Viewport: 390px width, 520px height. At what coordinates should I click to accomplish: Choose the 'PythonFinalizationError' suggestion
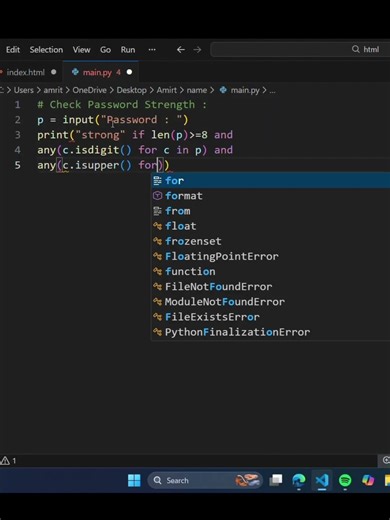point(271,332)
